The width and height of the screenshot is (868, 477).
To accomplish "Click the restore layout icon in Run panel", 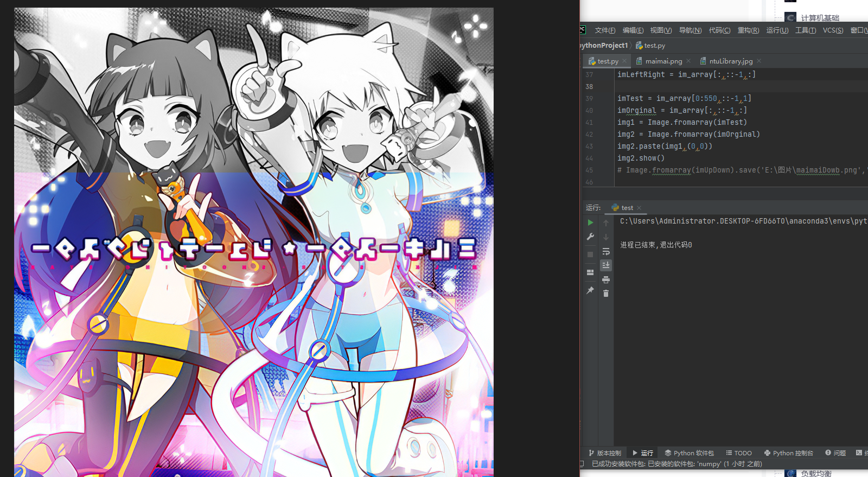I will click(x=590, y=272).
